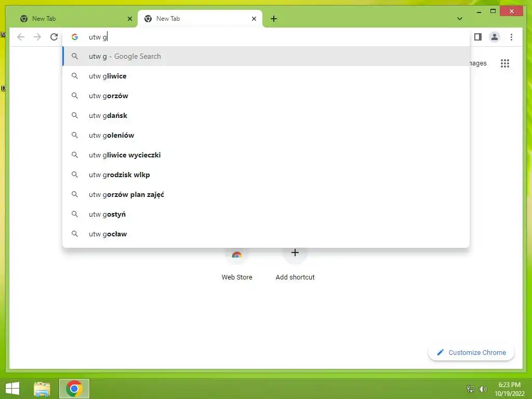
Task: Maximize the Chrome window
Action: [x=493, y=11]
